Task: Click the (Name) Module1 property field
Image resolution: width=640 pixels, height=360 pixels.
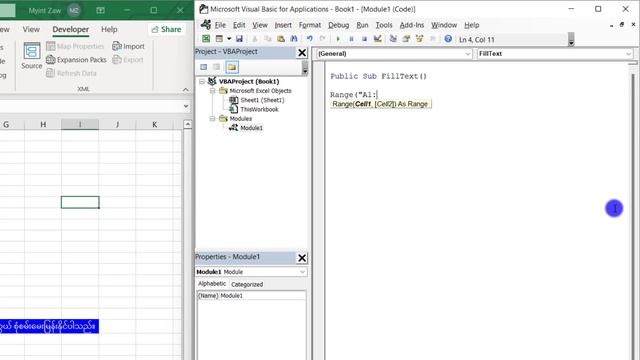Action: [251, 296]
